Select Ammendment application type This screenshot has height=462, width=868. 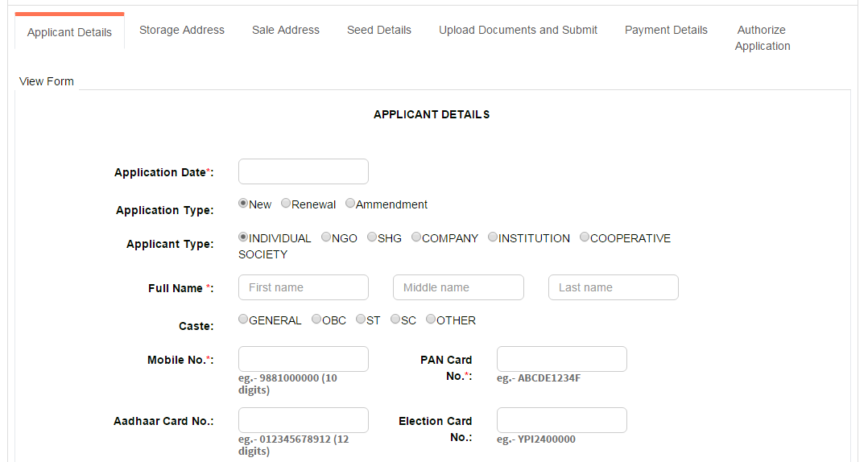click(x=349, y=203)
